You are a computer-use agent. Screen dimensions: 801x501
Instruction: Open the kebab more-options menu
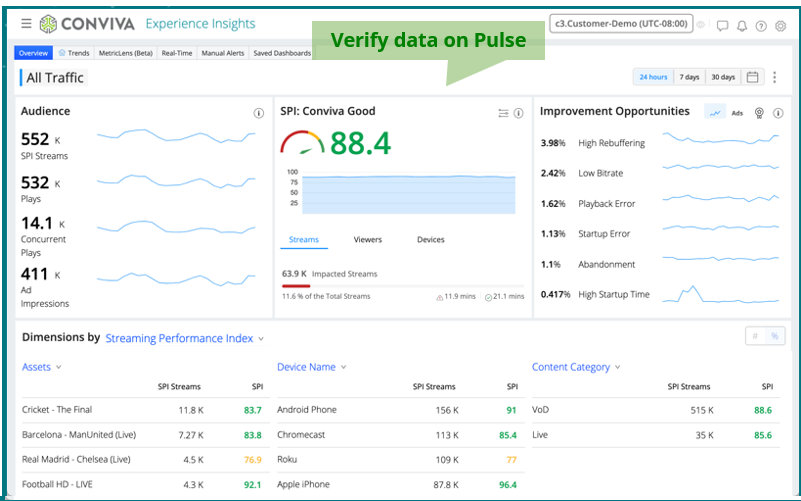click(775, 77)
